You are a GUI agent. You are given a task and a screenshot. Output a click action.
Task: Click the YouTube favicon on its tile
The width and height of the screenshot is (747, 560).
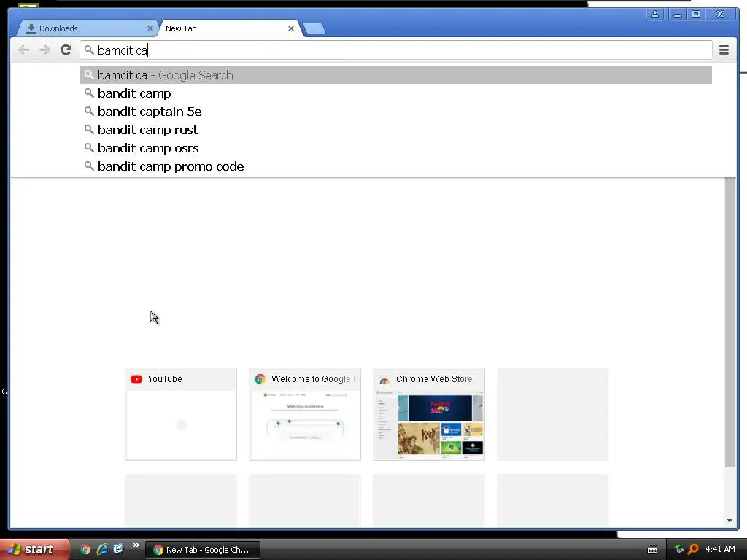click(136, 379)
